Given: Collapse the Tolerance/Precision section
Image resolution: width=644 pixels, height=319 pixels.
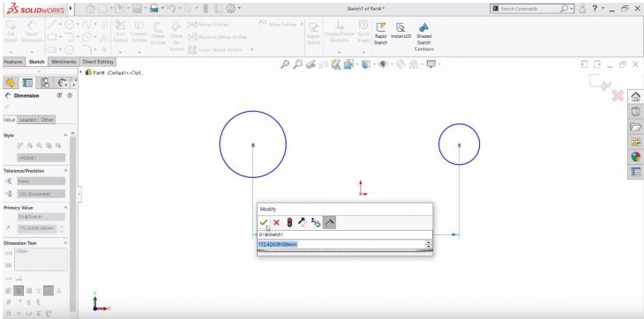Looking at the screenshot, I should point(65,171).
